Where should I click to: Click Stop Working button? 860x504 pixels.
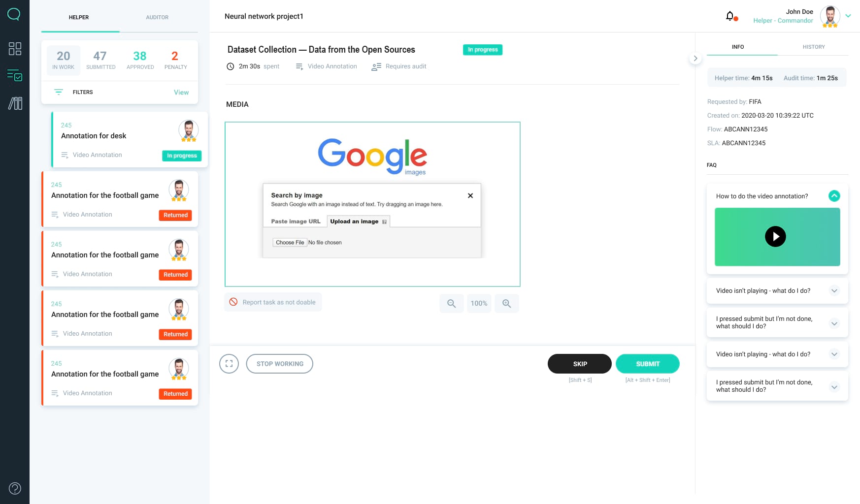[280, 364]
